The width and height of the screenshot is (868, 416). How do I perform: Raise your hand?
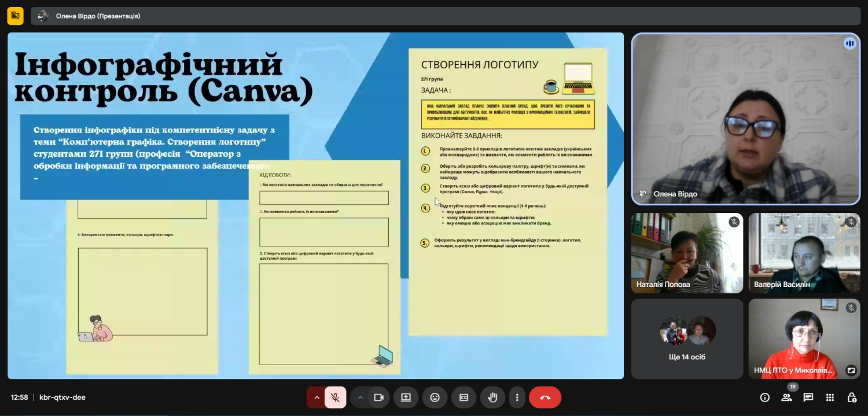[x=492, y=397]
